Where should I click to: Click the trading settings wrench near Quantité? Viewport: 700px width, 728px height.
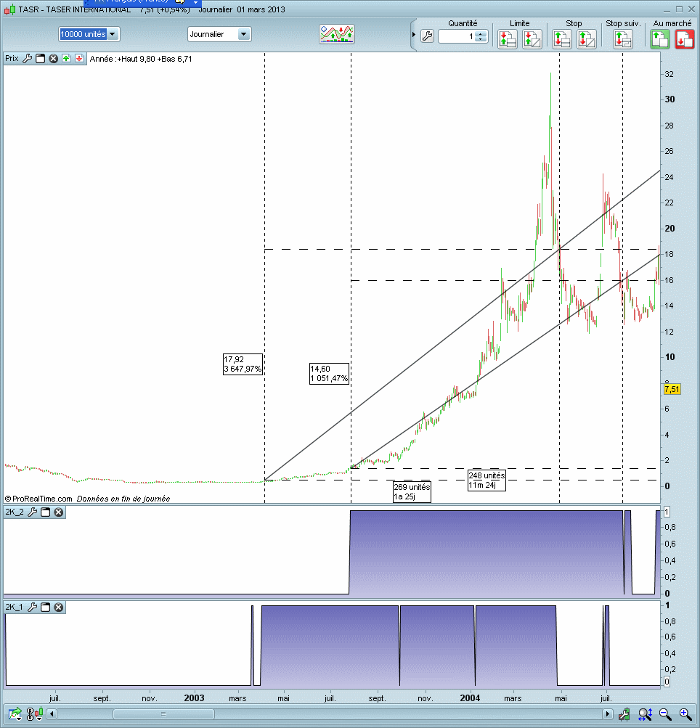pyautogui.click(x=427, y=36)
